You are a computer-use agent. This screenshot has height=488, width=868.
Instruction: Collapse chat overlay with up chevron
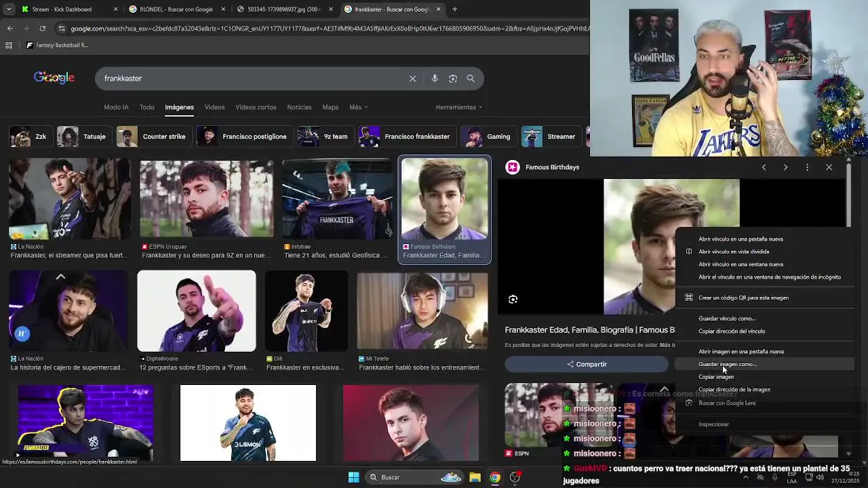[665, 390]
